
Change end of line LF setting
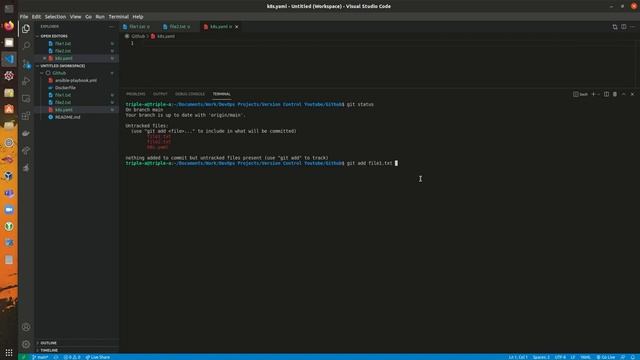[573, 357]
